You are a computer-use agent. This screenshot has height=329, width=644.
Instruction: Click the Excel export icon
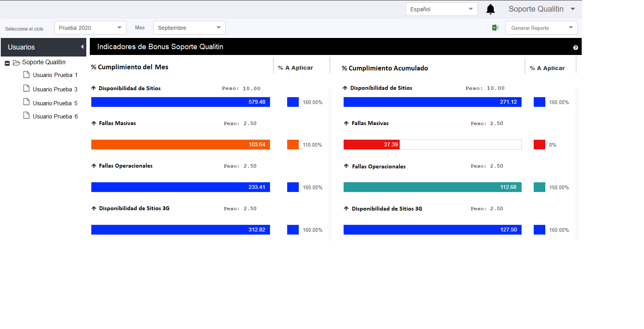495,27
